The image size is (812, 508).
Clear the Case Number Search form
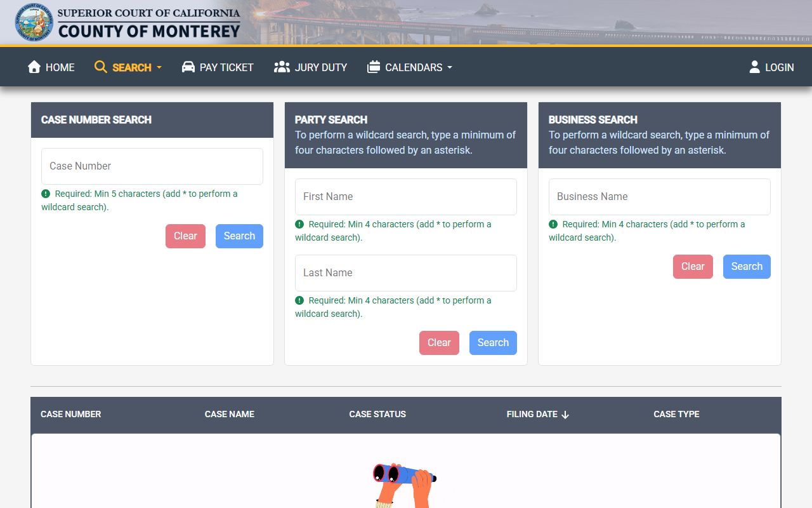coord(185,236)
